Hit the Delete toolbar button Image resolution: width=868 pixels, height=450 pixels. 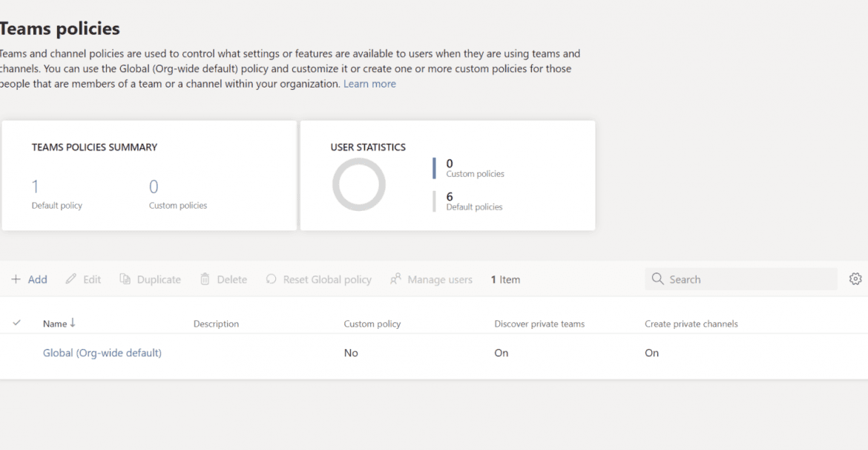coord(223,279)
